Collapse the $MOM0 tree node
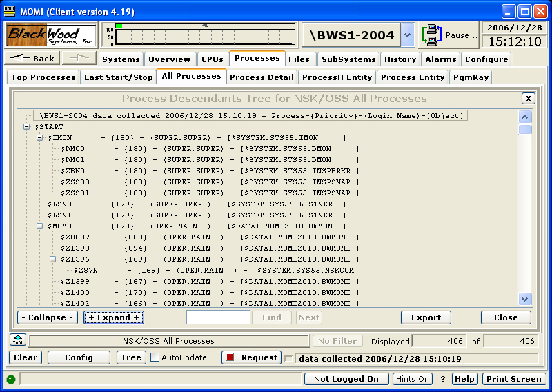Viewport: 552px width, 392px height. point(40,226)
